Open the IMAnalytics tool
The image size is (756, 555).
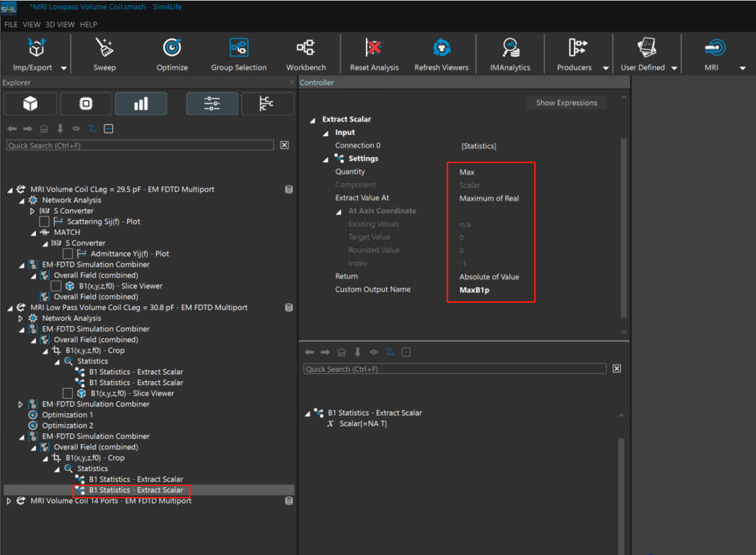coord(510,48)
